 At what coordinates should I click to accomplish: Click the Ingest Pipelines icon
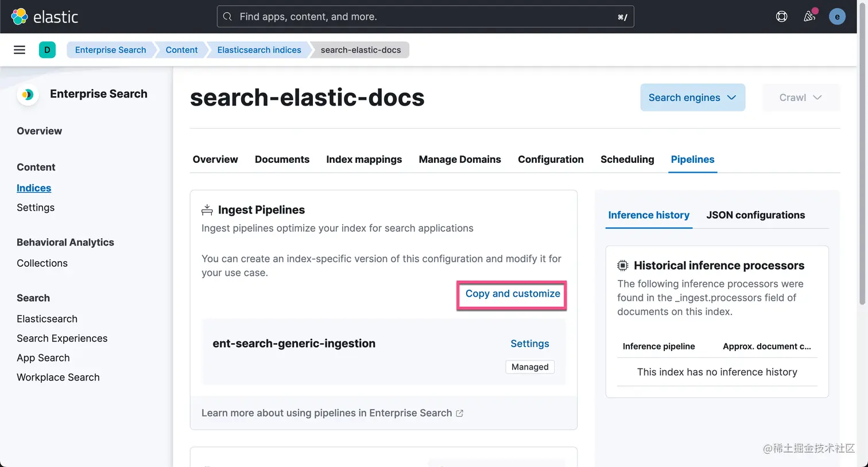coord(207,210)
